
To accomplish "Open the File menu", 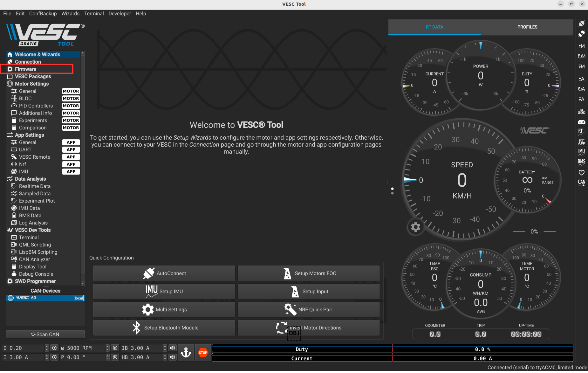I will click(x=7, y=14).
